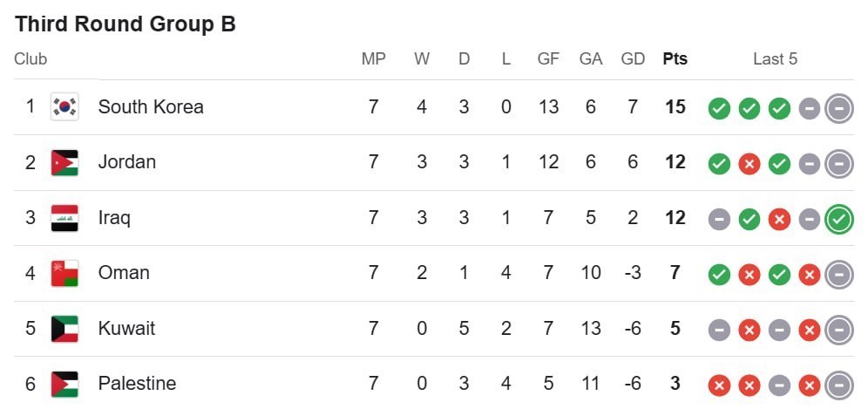Viewport: 868px width, 416px height.
Task: Click the Palestine flag icon
Action: (x=64, y=384)
